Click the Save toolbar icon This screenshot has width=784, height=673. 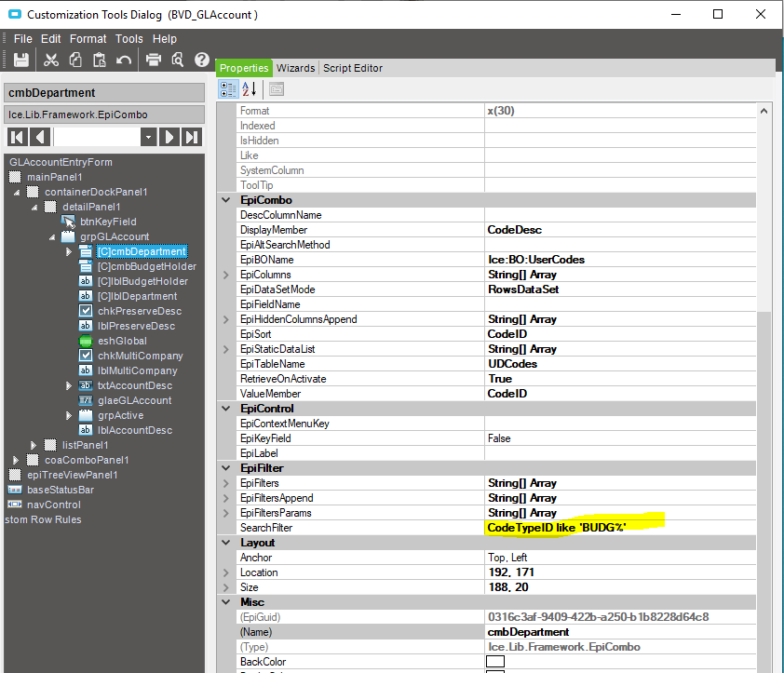click(21, 60)
